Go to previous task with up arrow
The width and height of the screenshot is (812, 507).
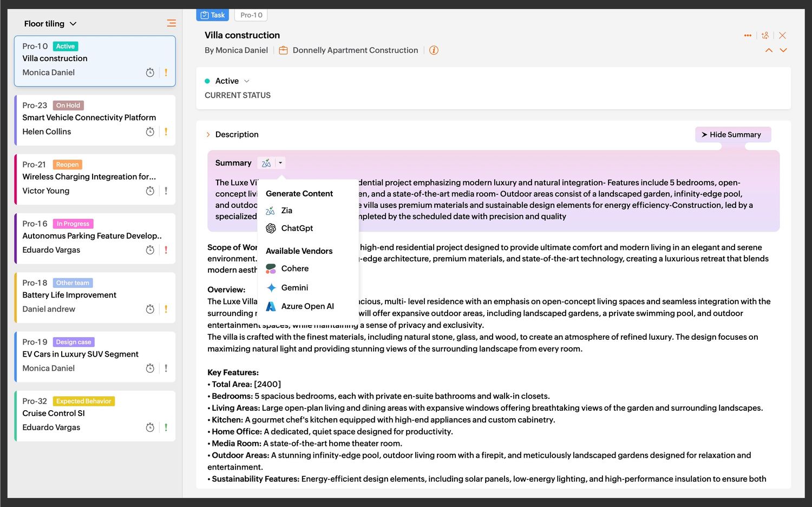[769, 50]
